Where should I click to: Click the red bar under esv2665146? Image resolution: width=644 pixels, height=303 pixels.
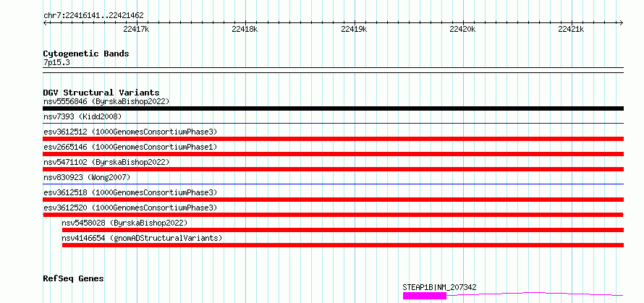coord(334,154)
